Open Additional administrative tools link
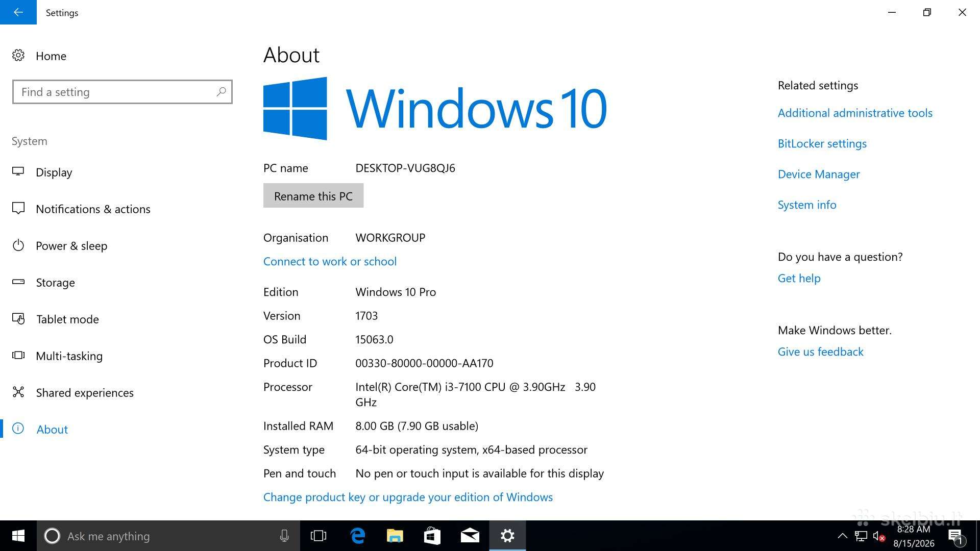This screenshot has width=980, height=551. point(855,113)
